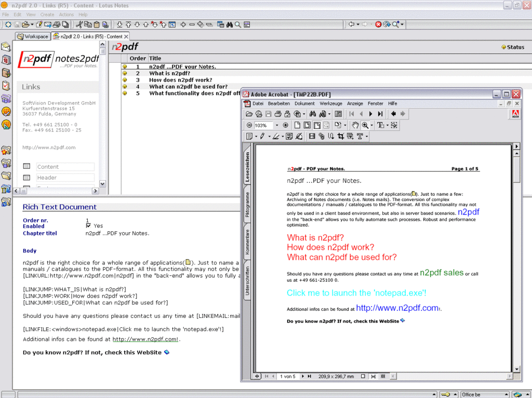Open the Mail bookmark icon in left sidebar
532x398 pixels.
(6, 46)
